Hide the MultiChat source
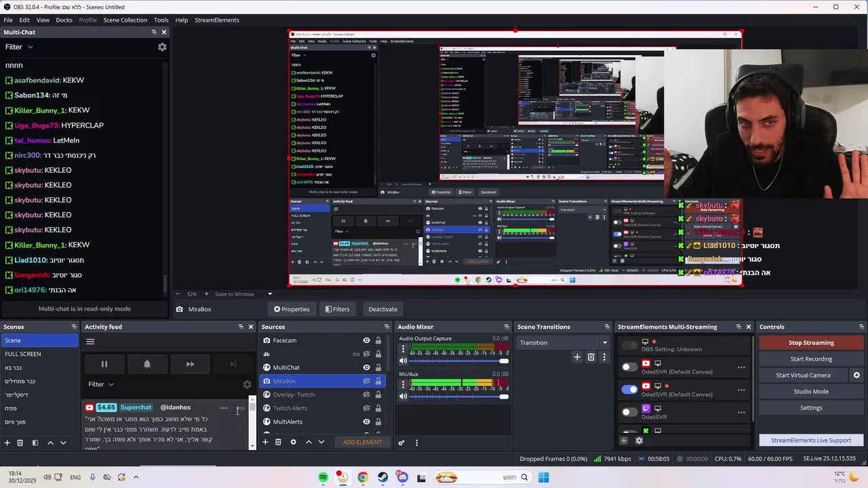This screenshot has height=488, width=868. [366, 367]
